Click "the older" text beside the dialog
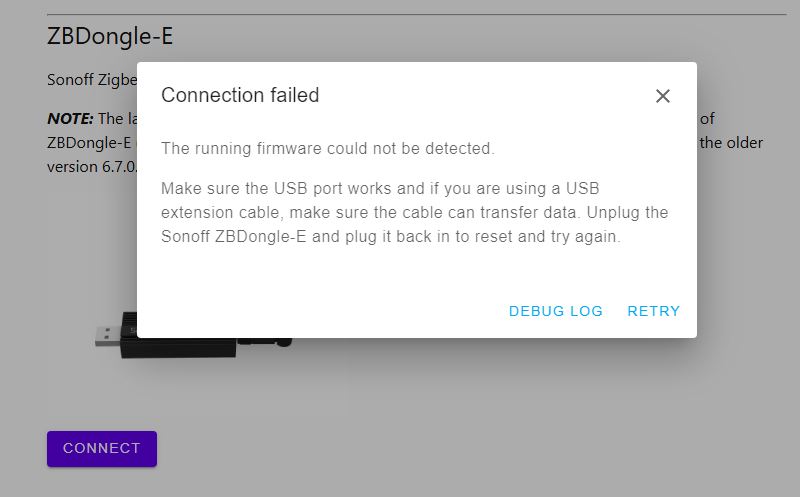This screenshot has height=497, width=800. point(731,143)
